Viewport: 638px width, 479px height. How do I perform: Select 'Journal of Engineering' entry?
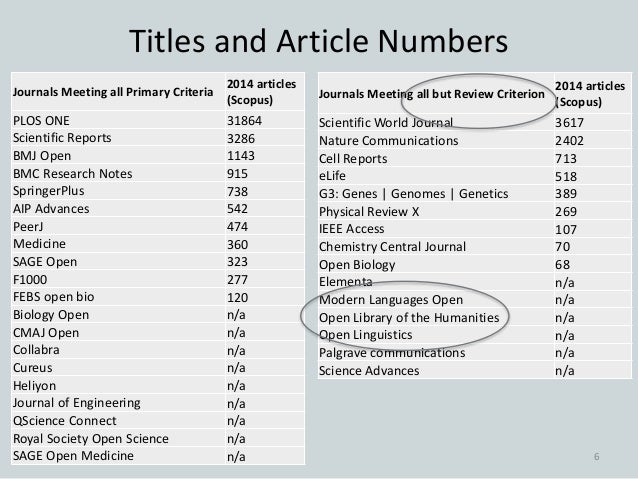(x=76, y=403)
